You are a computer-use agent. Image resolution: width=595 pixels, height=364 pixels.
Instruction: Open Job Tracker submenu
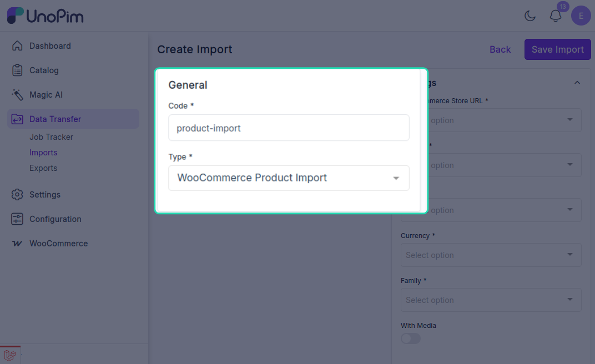(x=51, y=137)
